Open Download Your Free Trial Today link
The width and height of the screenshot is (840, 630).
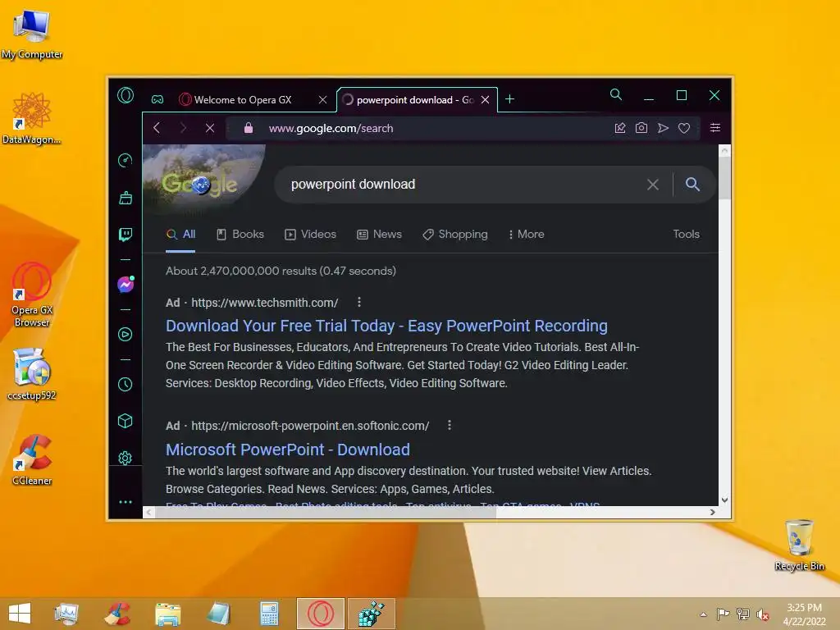(x=386, y=326)
